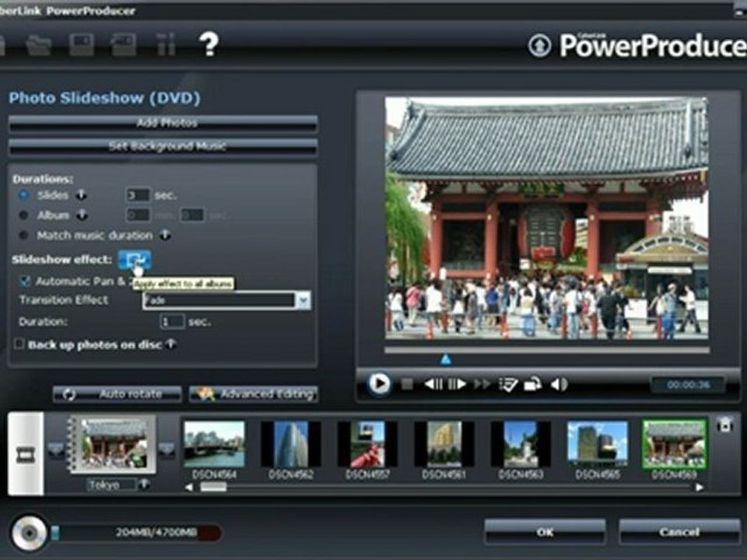This screenshot has width=747, height=560.
Task: Click the speaker volume icon
Action: point(559,383)
